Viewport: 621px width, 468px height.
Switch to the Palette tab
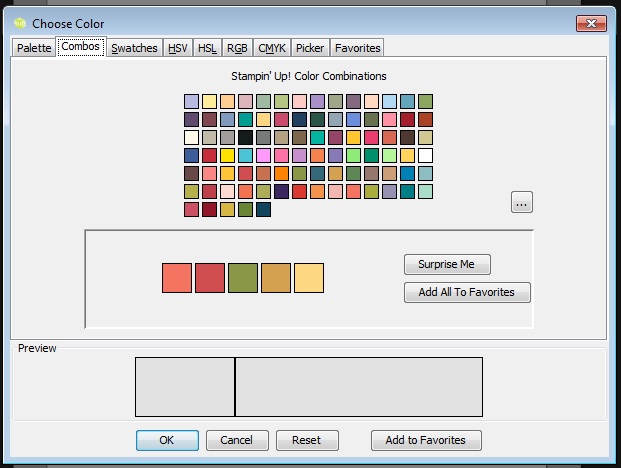click(33, 48)
